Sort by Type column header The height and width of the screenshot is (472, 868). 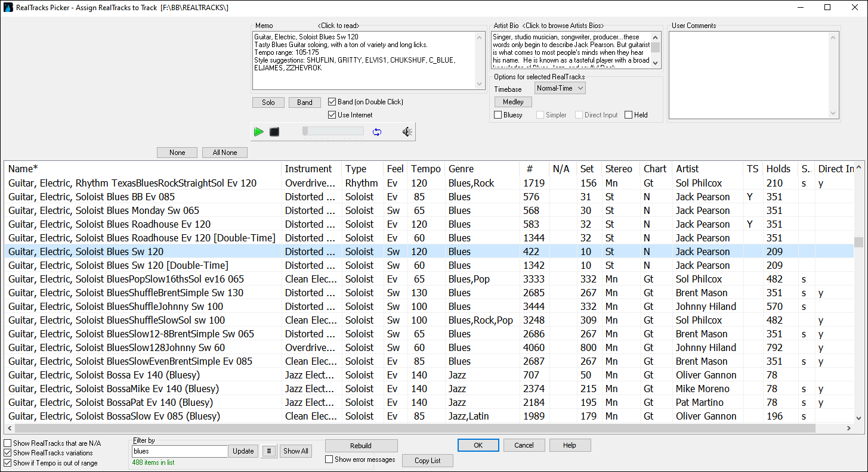pos(362,169)
